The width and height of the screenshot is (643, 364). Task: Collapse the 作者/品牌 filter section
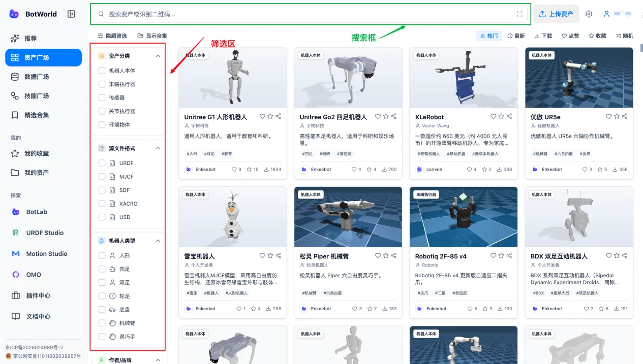click(x=158, y=360)
